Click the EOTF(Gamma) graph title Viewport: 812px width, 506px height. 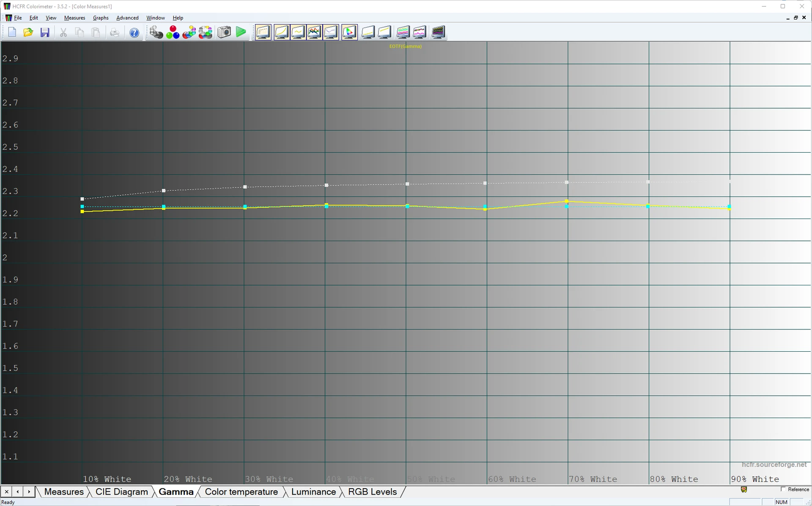[x=405, y=46]
